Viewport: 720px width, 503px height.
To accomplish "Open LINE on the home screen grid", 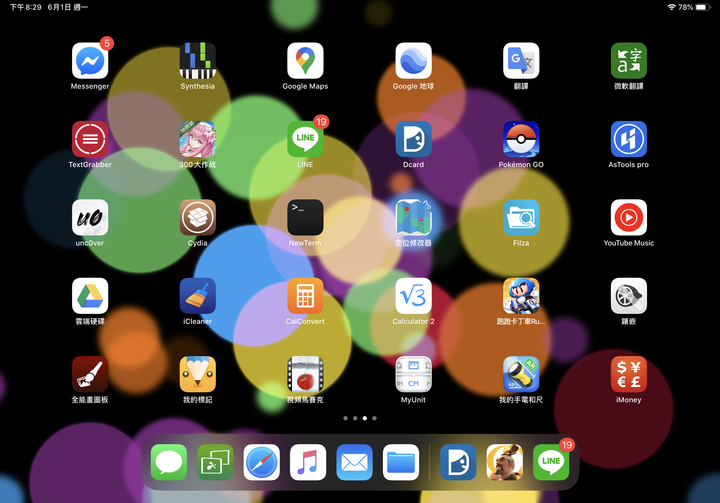I will (305, 139).
